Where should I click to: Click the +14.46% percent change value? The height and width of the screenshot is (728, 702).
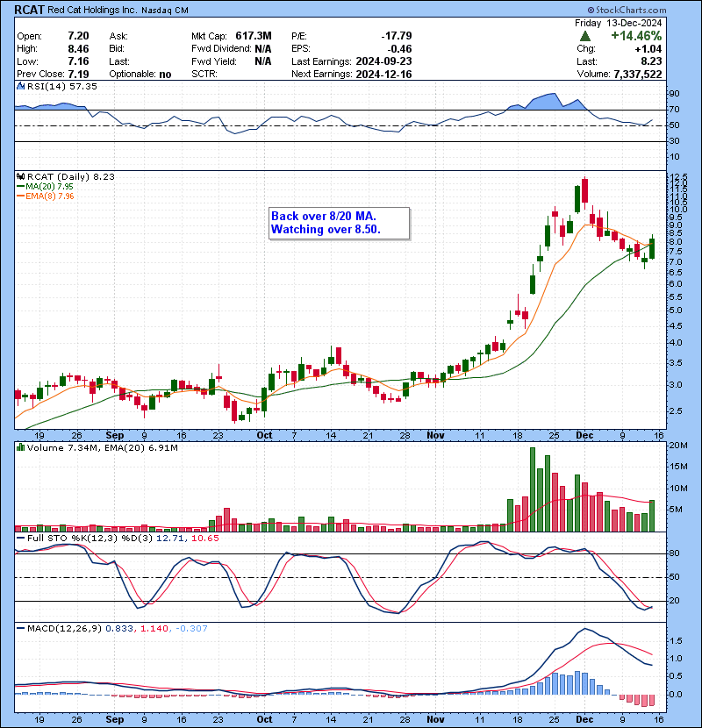(x=636, y=36)
